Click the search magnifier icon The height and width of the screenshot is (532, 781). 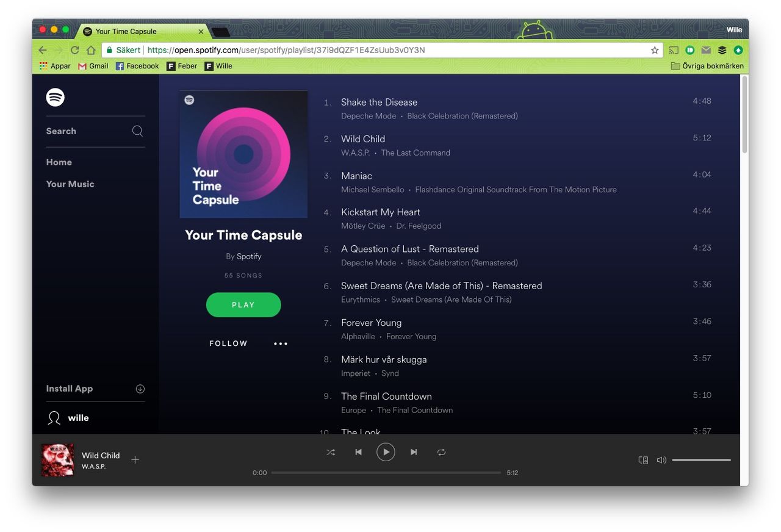138,131
